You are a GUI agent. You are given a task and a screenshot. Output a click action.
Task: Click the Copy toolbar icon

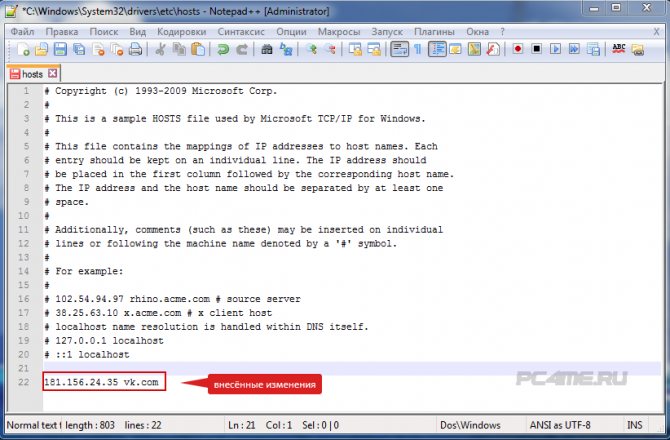179,50
